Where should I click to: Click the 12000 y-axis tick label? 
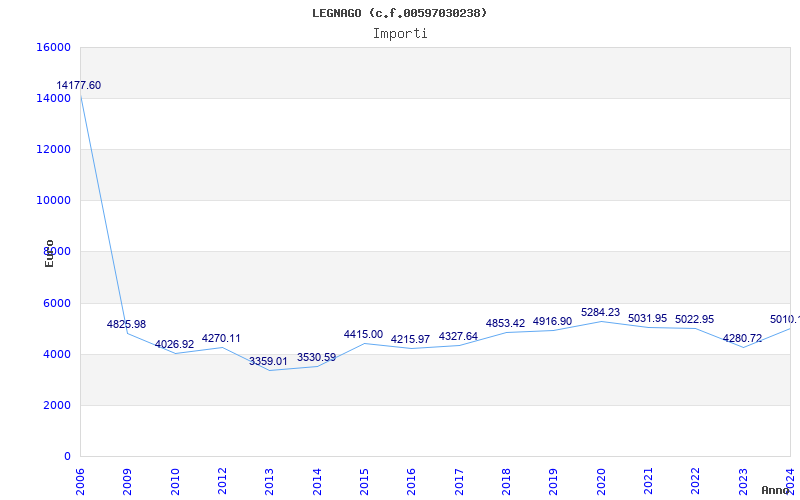pos(54,149)
